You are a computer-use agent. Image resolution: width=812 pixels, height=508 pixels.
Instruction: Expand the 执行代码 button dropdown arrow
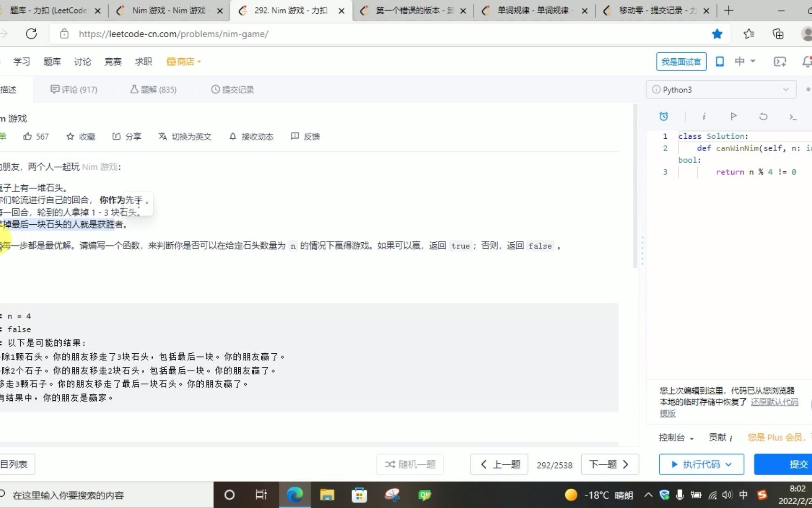tap(727, 464)
